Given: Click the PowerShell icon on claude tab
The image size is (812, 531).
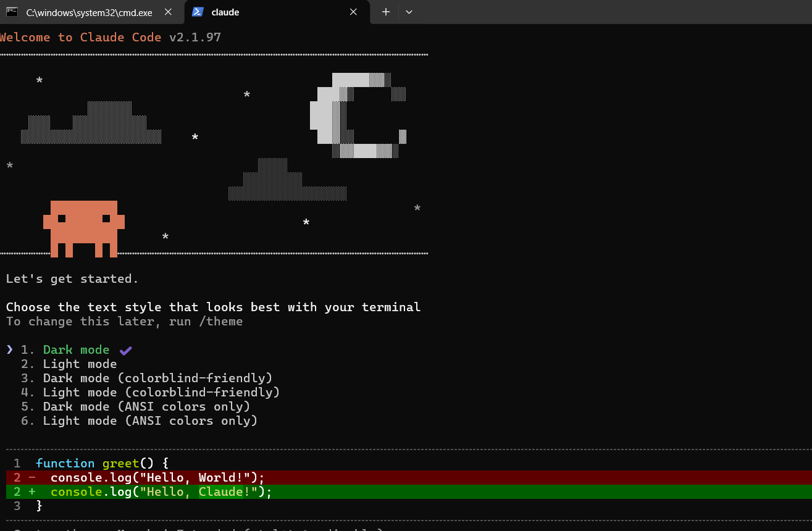Looking at the screenshot, I should [x=198, y=12].
